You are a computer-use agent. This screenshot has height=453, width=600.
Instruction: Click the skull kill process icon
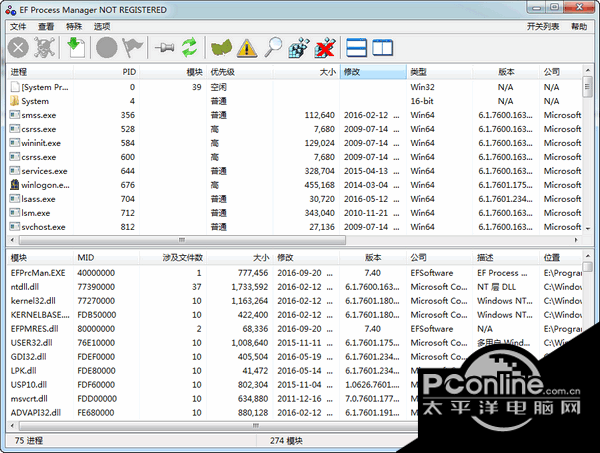pos(45,48)
